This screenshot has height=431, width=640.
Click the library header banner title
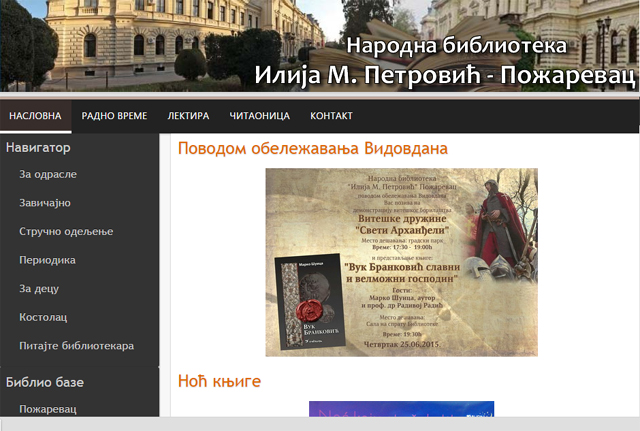(x=445, y=61)
